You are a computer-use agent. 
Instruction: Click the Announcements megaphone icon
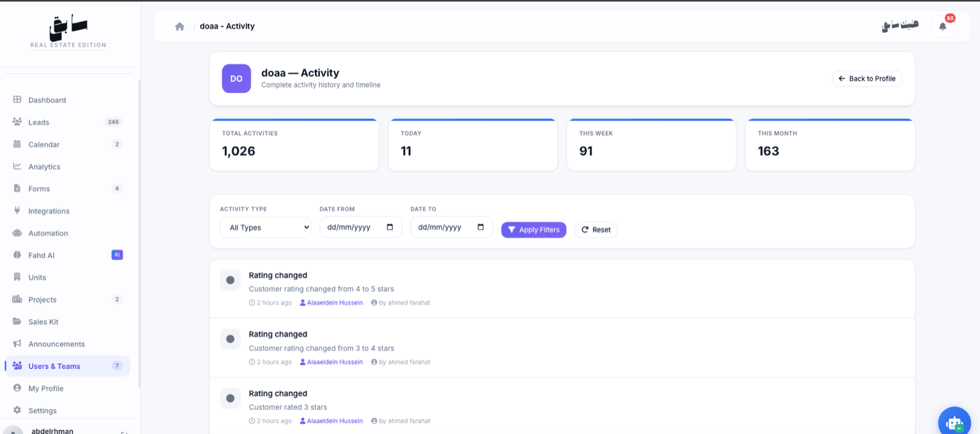coord(17,344)
